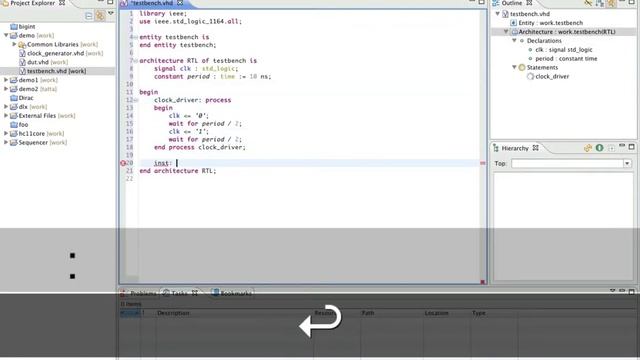Image resolution: width=640 pixels, height=360 pixels.
Task: Click Hierarchy link-with-editor icon
Action: click(x=588, y=148)
